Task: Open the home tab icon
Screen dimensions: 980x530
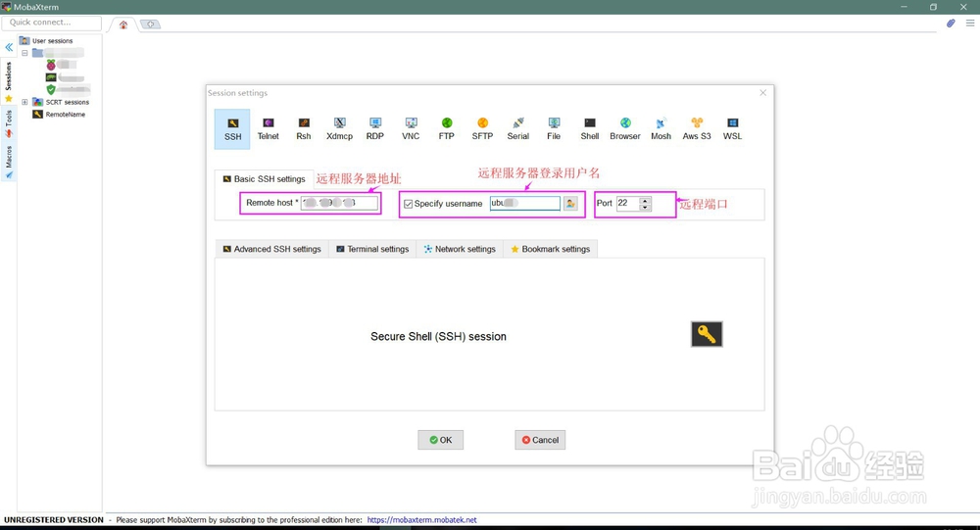Action: point(123,24)
